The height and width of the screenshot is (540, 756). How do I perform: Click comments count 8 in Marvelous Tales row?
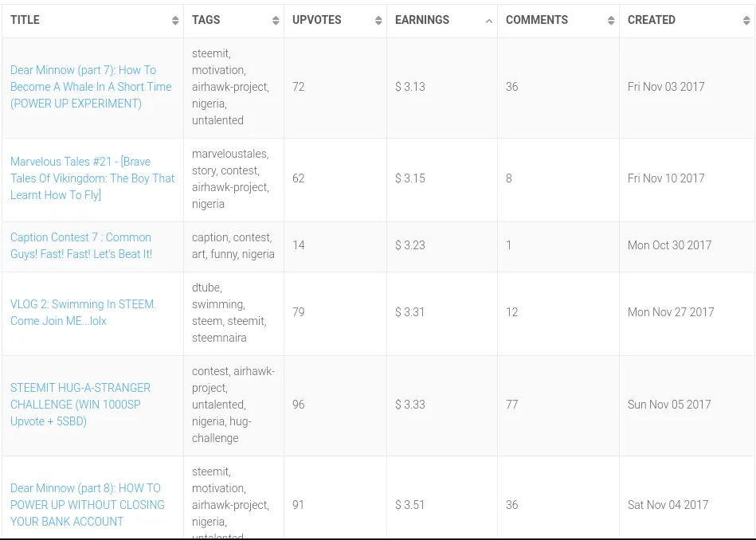[509, 178]
